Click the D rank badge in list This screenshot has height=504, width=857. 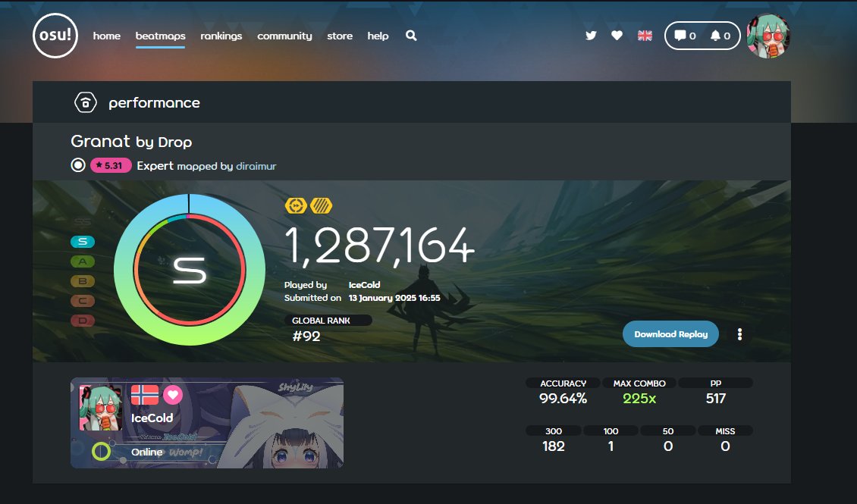coord(83,321)
